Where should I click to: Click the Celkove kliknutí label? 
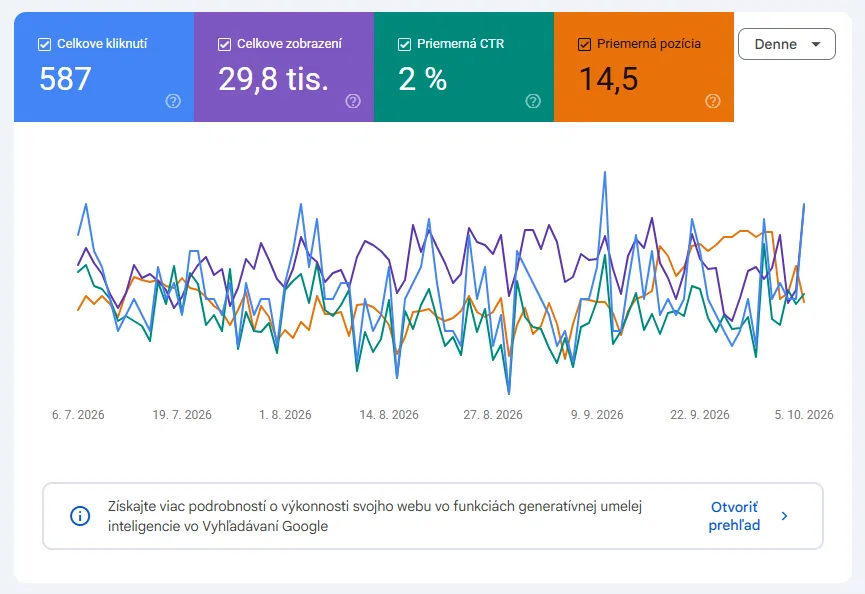click(x=102, y=44)
